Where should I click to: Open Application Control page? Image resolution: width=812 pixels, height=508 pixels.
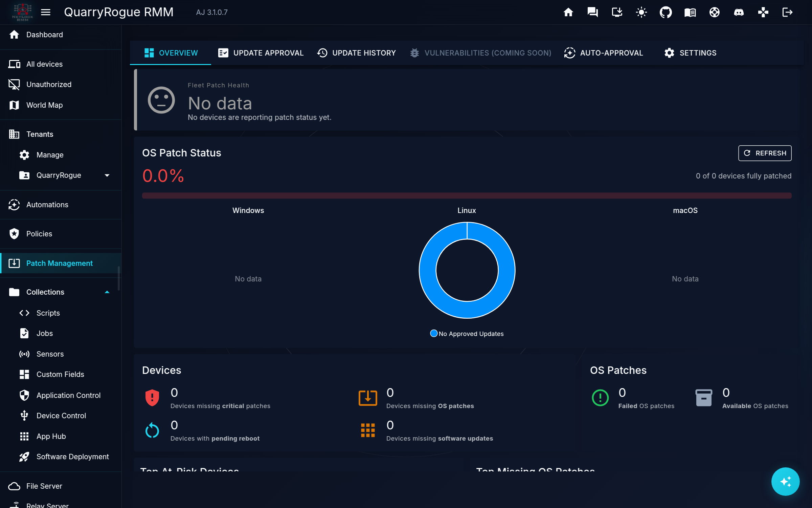(61, 395)
